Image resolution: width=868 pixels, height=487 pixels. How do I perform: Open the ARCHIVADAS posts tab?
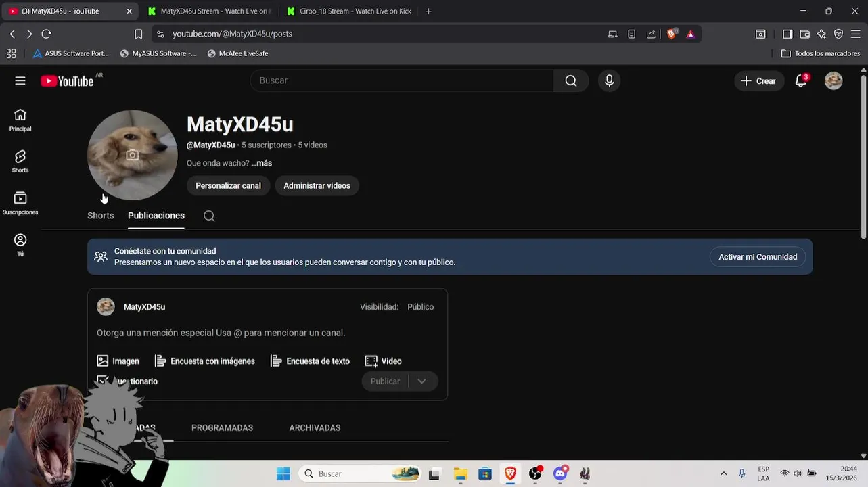pyautogui.click(x=315, y=428)
